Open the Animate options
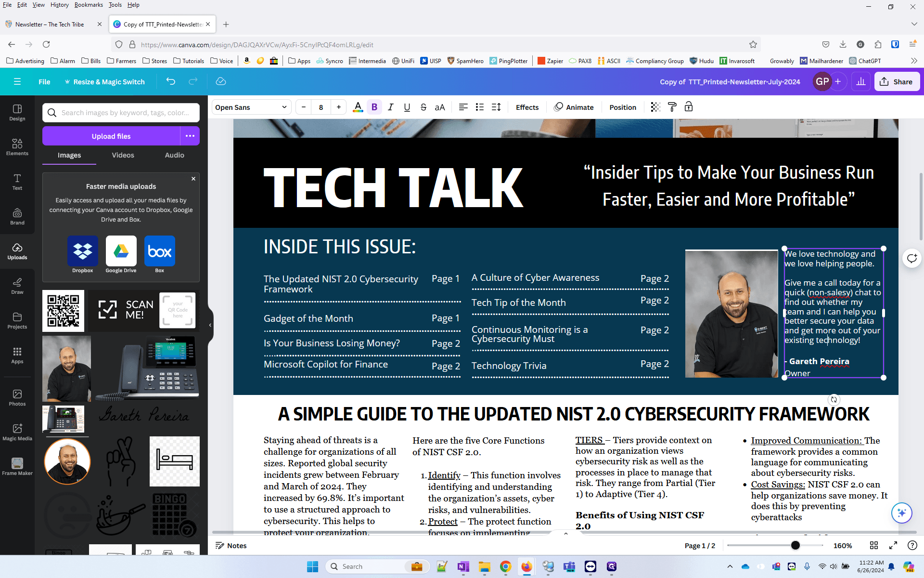 [x=574, y=107]
